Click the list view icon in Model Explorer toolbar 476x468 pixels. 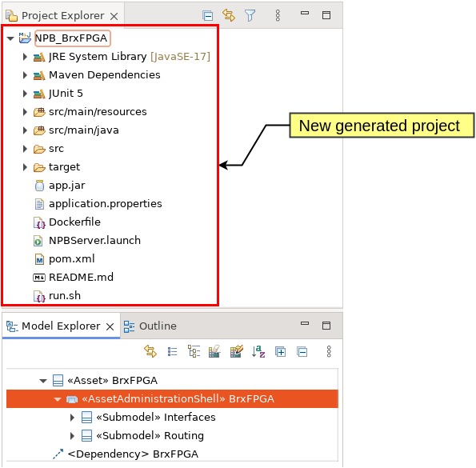pyautogui.click(x=173, y=351)
